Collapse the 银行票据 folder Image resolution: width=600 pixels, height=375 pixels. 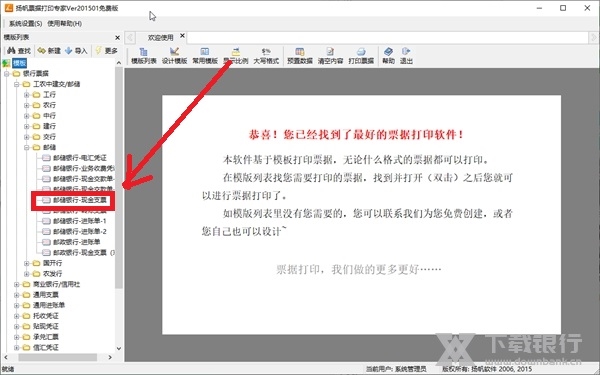point(7,73)
